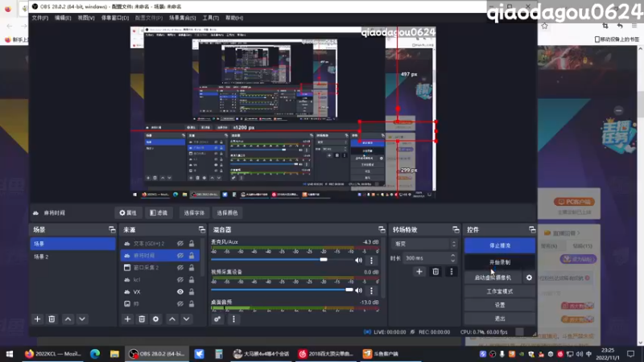644x362 pixels.
Task: Open 滤镜 in the source toolbar
Action: click(159, 212)
